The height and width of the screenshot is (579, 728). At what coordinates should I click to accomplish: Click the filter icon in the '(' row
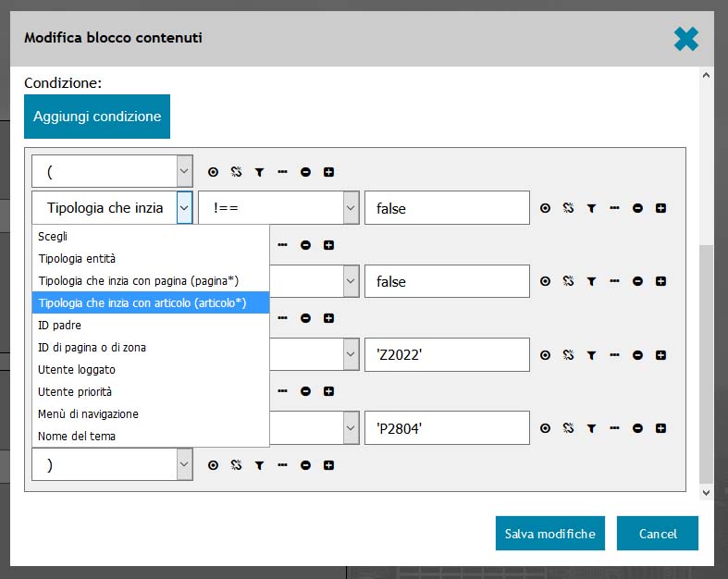pos(259,172)
